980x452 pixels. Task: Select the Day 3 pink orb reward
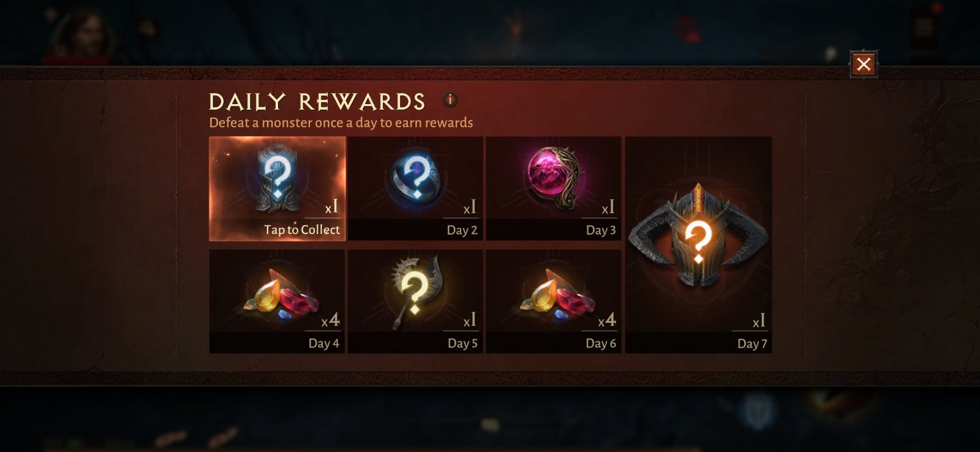[554, 189]
